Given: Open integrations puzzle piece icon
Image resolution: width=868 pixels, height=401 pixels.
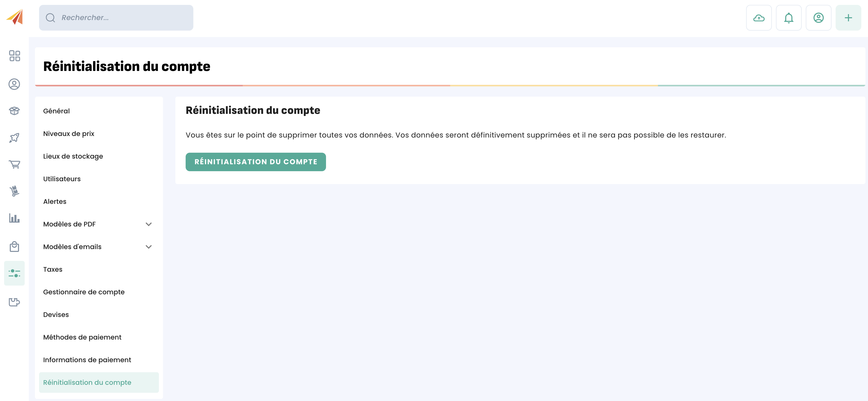Looking at the screenshot, I should tap(14, 302).
